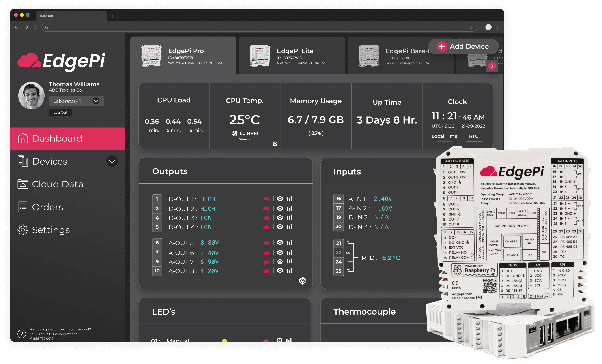Open the chart icon for A-OUT 5

click(x=290, y=243)
